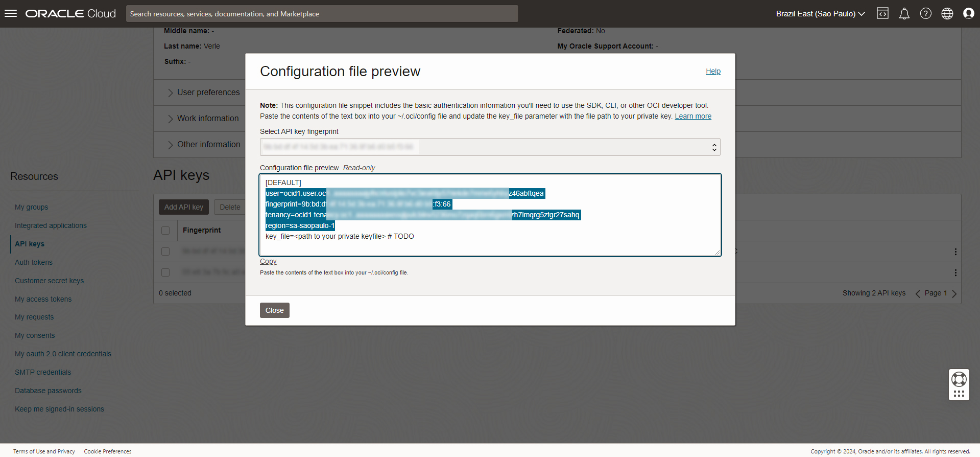Click the search resources field
980x457 pixels.
(322, 14)
